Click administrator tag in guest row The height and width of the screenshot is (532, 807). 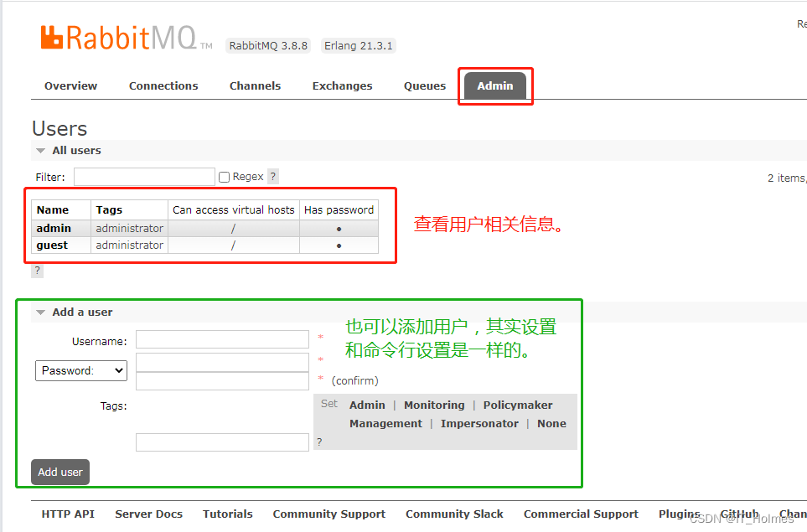129,245
